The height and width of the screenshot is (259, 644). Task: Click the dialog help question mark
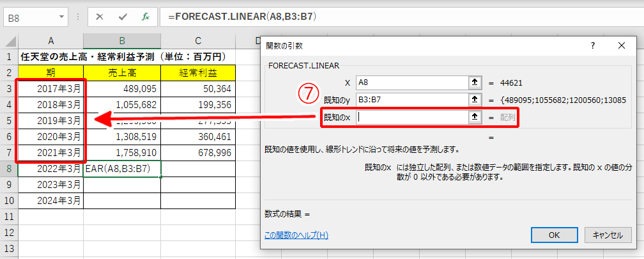pos(593,45)
